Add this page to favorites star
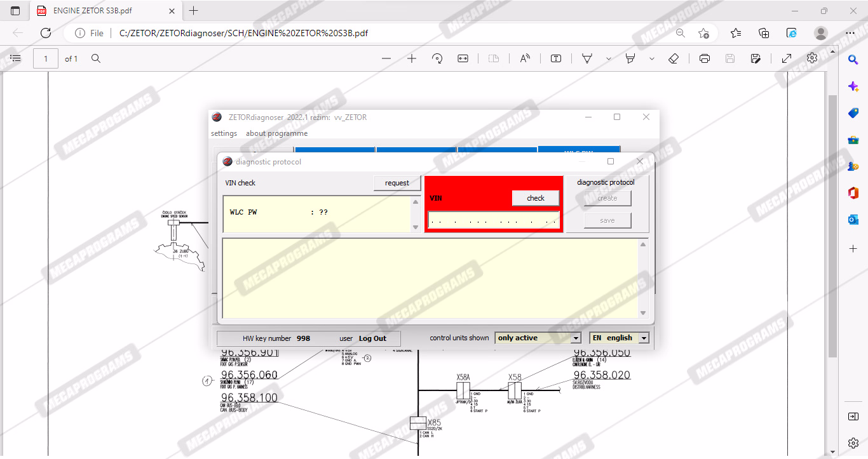 (x=703, y=33)
